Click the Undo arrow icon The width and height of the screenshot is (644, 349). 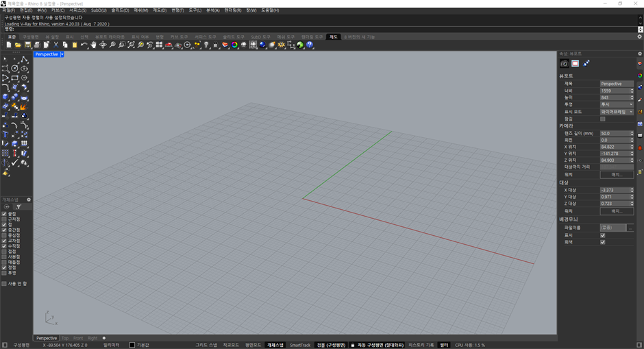pyautogui.click(x=84, y=45)
